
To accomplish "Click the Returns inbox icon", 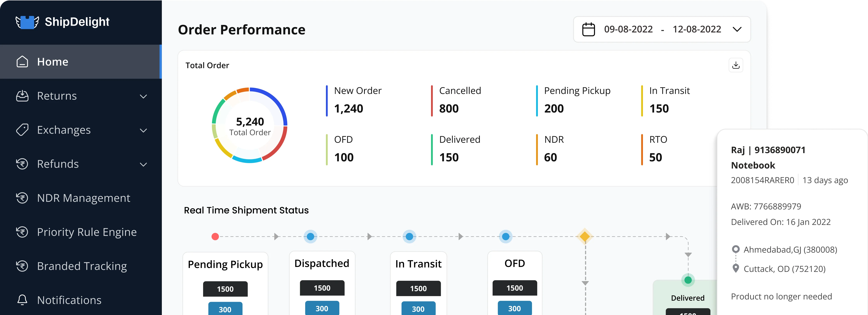I will click(x=22, y=96).
